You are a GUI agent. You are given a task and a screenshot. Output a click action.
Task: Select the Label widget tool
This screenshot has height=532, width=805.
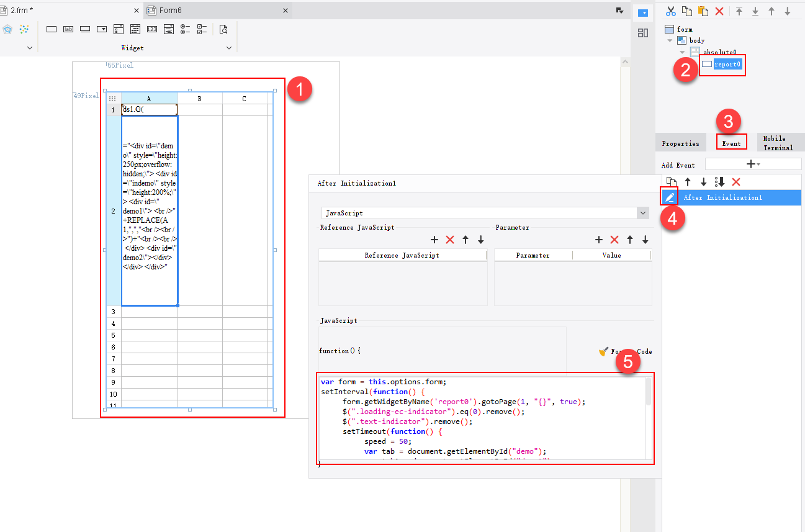point(68,29)
